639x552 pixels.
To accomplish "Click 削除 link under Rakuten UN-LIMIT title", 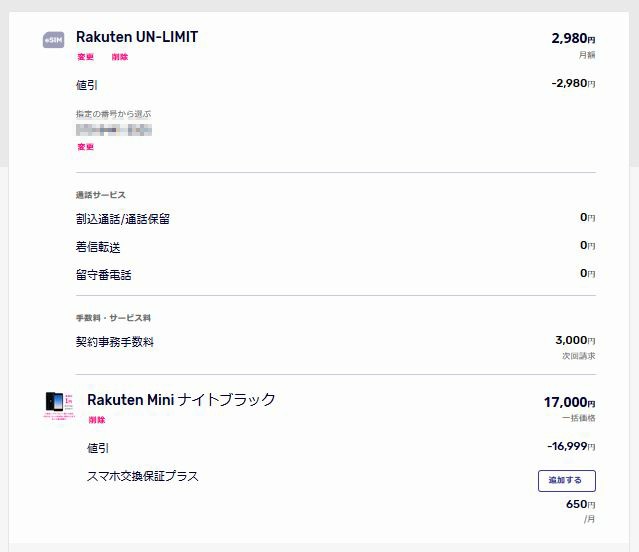I will (120, 57).
